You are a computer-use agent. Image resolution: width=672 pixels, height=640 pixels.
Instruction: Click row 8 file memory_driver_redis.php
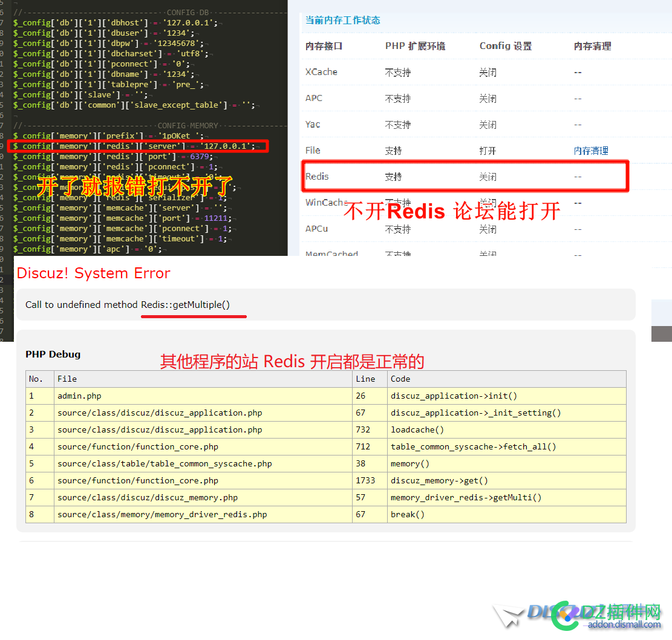tap(162, 514)
